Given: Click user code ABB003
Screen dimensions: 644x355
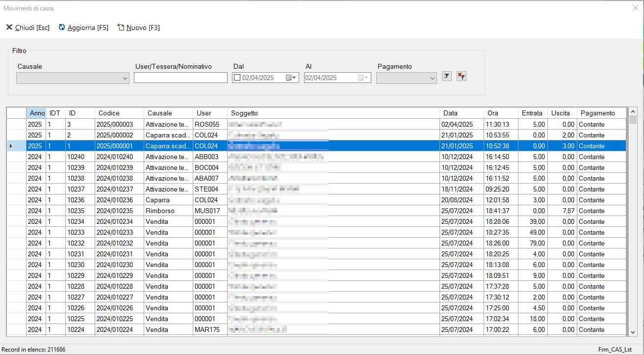Looking at the screenshot, I should pyautogui.click(x=210, y=157).
